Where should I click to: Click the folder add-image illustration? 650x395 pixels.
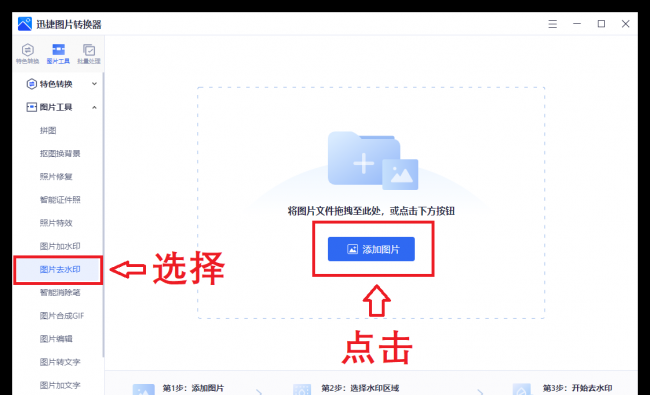(373, 160)
